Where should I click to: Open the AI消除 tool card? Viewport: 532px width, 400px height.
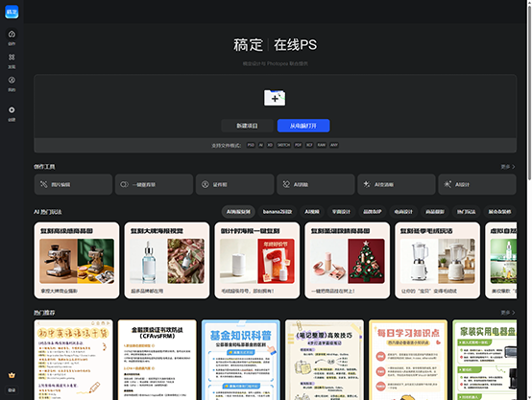[x=316, y=184]
